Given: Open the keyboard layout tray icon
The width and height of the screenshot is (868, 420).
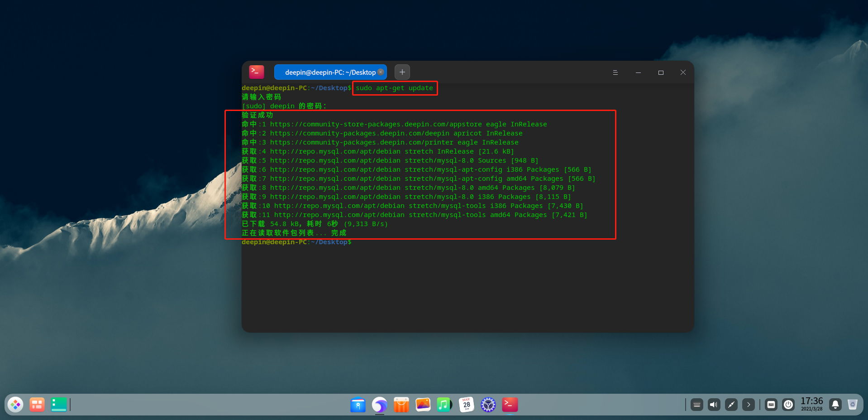Looking at the screenshot, I should click(697, 405).
